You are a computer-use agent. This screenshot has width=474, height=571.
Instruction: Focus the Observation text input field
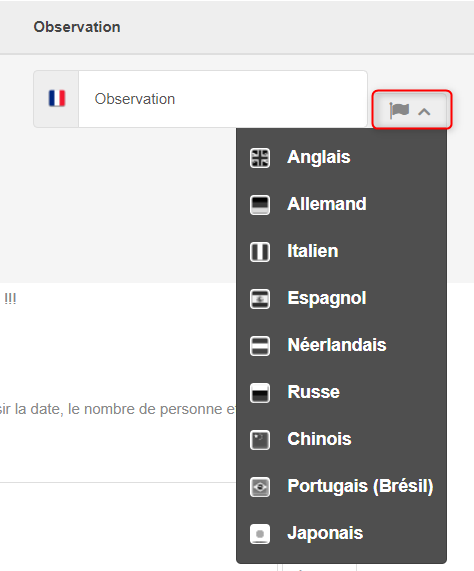(x=222, y=99)
